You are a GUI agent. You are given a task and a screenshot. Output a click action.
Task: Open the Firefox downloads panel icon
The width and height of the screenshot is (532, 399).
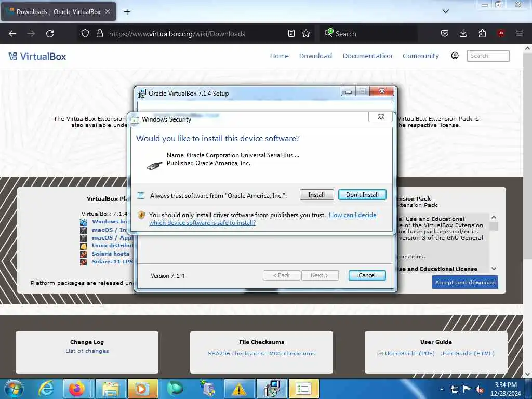tap(463, 33)
